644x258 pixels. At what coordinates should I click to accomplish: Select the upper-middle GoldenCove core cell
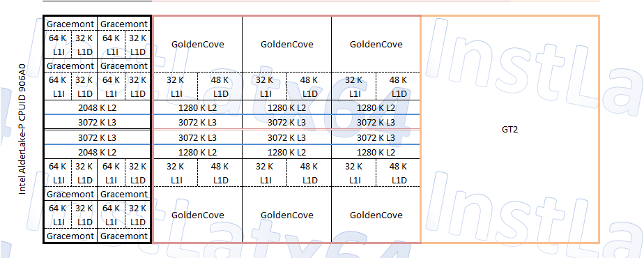(287, 45)
